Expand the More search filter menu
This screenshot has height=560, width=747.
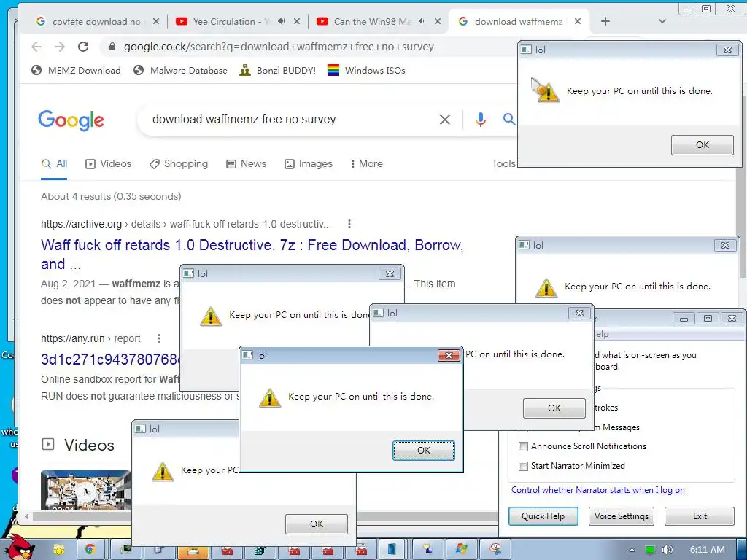click(366, 164)
